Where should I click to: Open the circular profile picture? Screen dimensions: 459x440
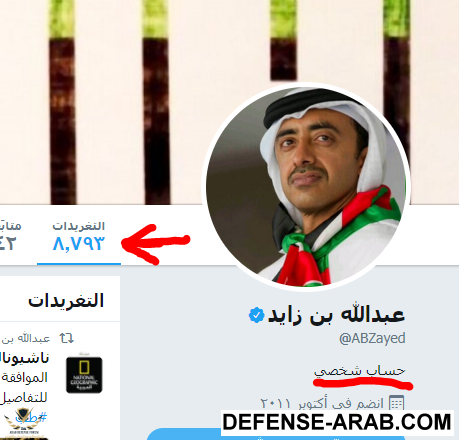[x=307, y=187]
